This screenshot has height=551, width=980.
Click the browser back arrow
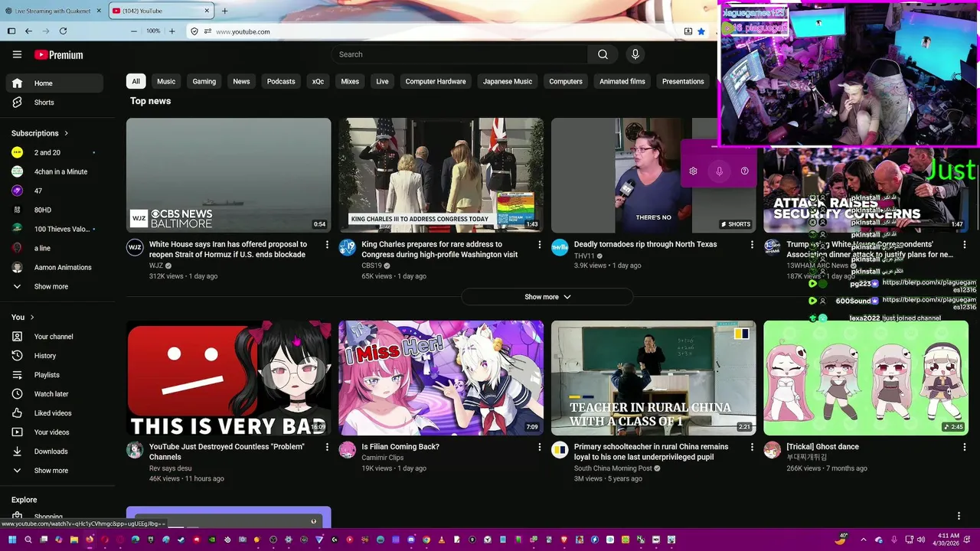coord(28,31)
